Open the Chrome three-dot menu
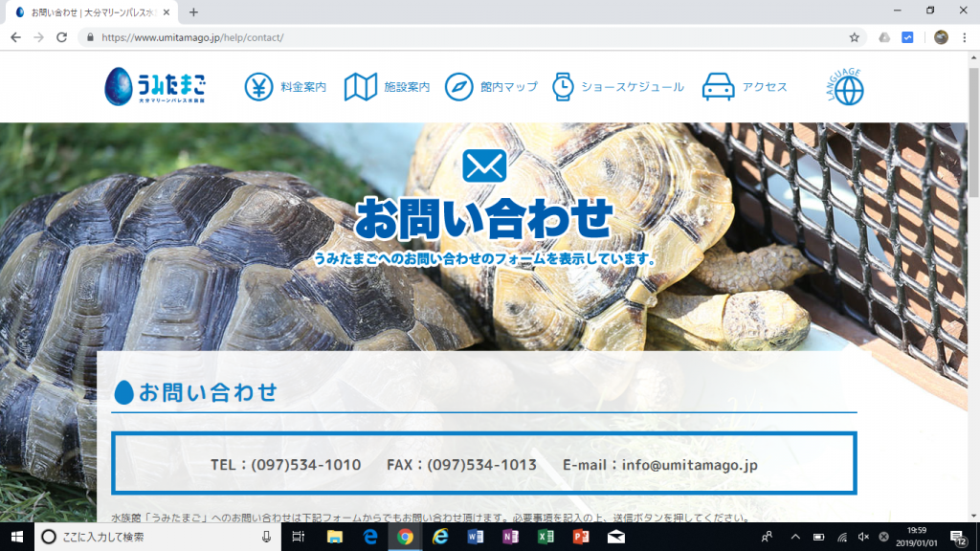The height and width of the screenshot is (551, 980). pos(966,37)
